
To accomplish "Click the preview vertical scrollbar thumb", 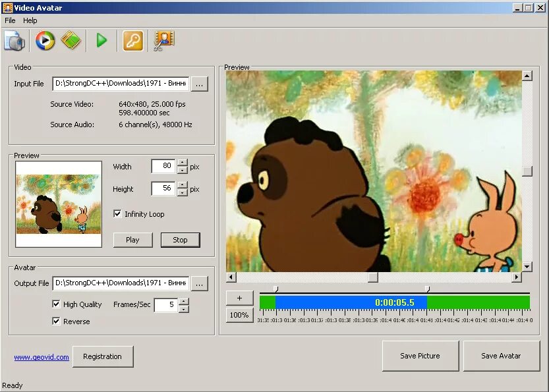I will [x=527, y=171].
